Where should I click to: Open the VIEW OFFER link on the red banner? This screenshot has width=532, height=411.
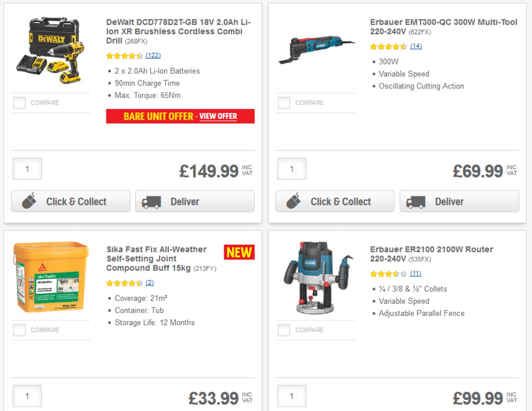tap(218, 116)
